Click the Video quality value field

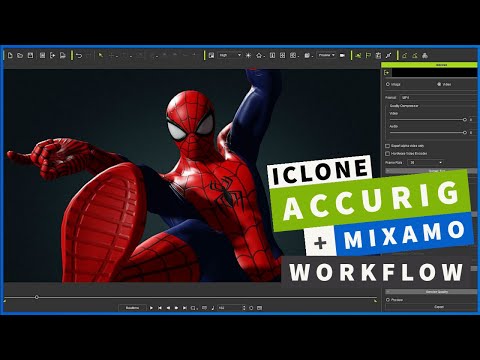pyautogui.click(x=473, y=120)
